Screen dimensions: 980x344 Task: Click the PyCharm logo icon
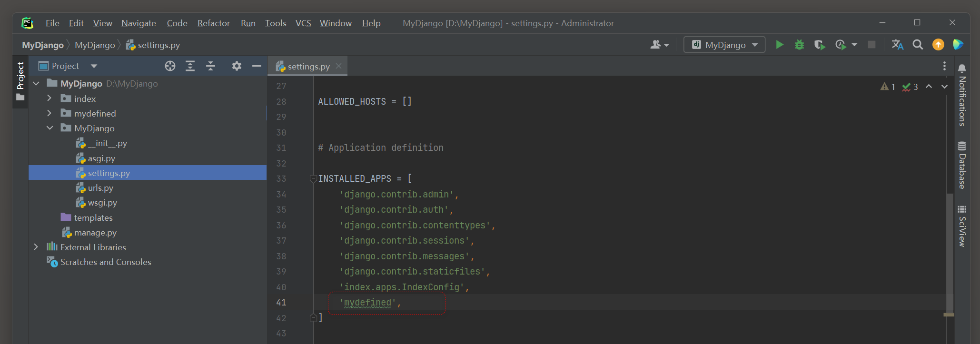(27, 23)
